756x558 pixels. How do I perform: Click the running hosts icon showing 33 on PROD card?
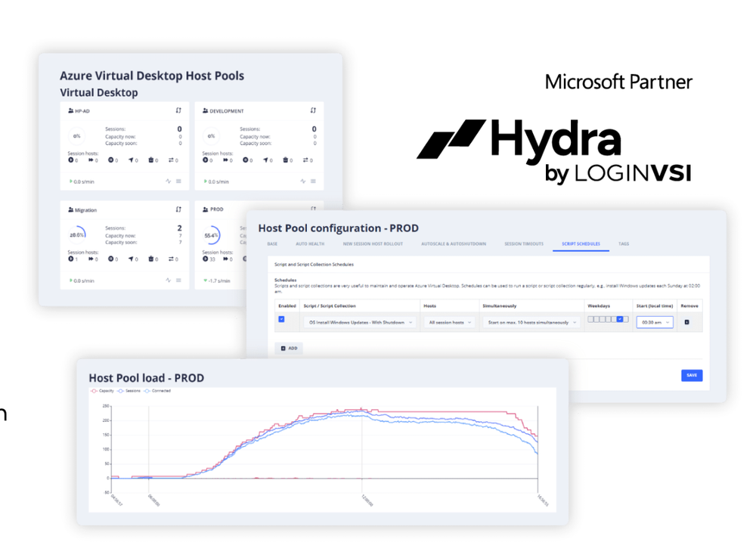point(206,259)
